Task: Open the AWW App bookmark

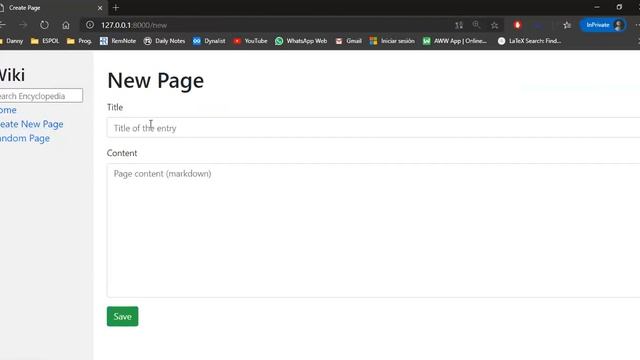Action: pyautogui.click(x=455, y=41)
